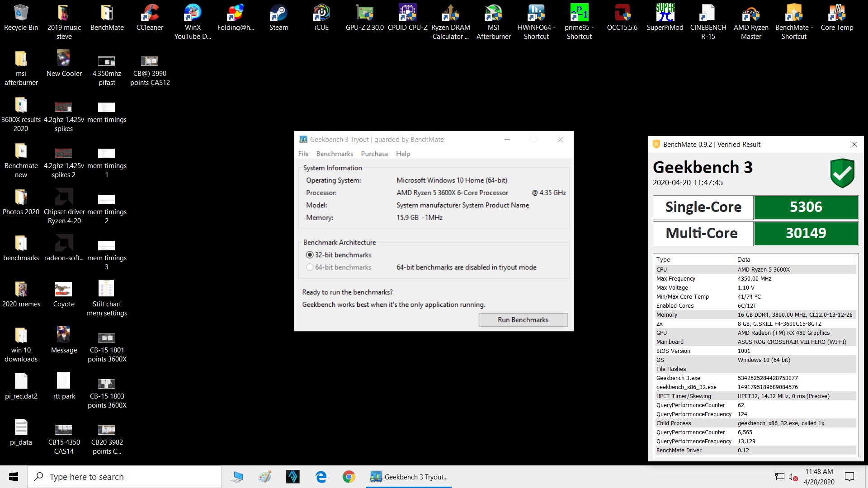The height and width of the screenshot is (488, 868).
Task: Click the Type column header
Action: click(694, 259)
